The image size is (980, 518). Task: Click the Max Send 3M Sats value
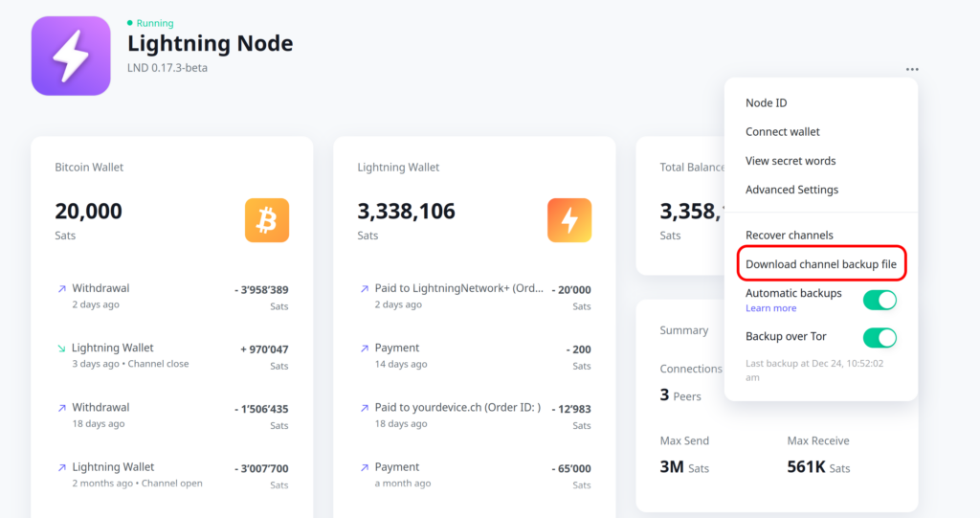(684, 467)
